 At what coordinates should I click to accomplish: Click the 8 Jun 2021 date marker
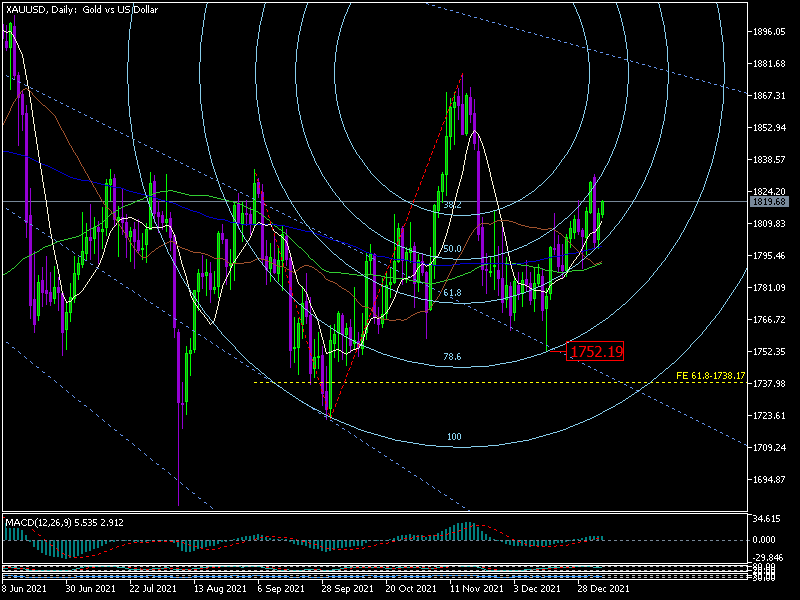pos(24,589)
